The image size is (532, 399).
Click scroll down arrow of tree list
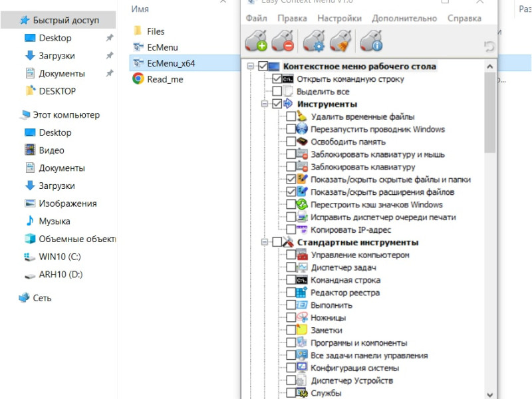click(489, 394)
